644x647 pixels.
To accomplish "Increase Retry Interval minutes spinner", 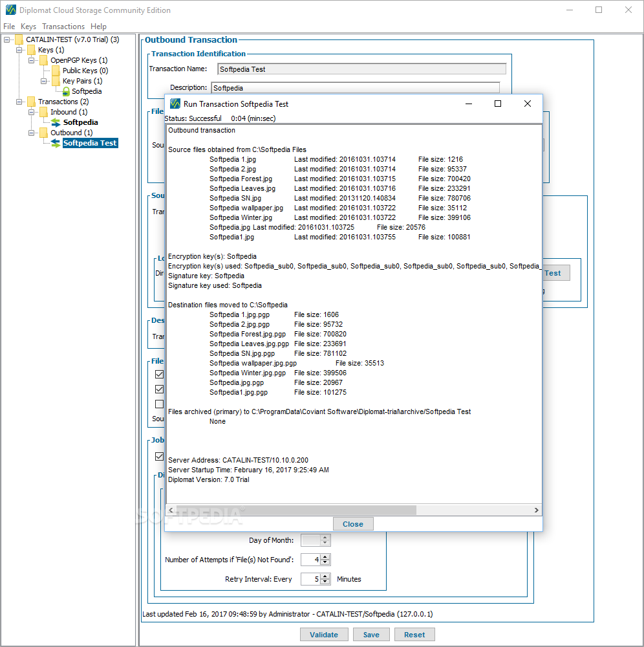I will click(x=325, y=576).
